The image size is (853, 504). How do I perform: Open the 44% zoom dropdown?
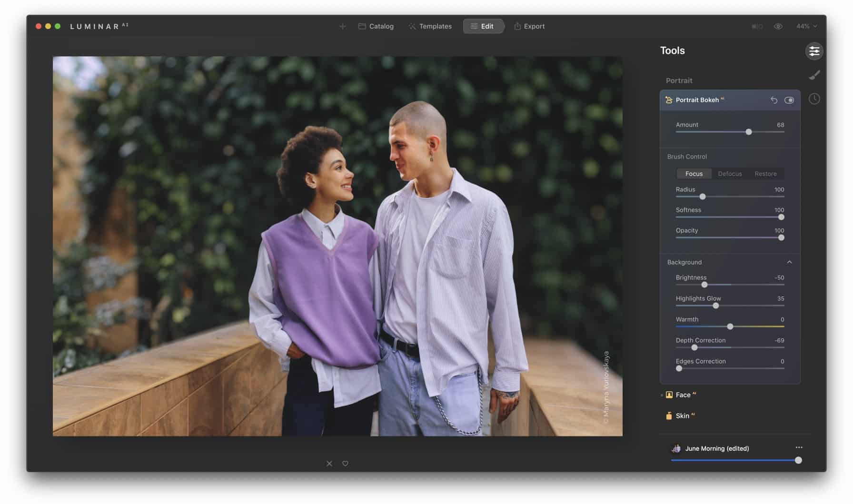pyautogui.click(x=806, y=26)
